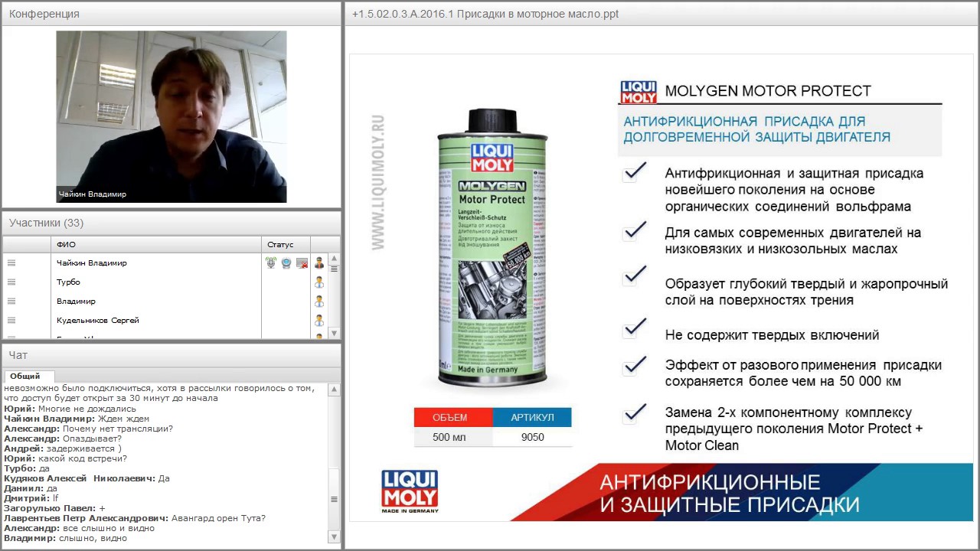Click the АНТИФРИКЦИОННЫЕ И ЗАЩИТНЫЕ ПРИСАДКИ banner
This screenshot has height=551, width=980.
[729, 494]
